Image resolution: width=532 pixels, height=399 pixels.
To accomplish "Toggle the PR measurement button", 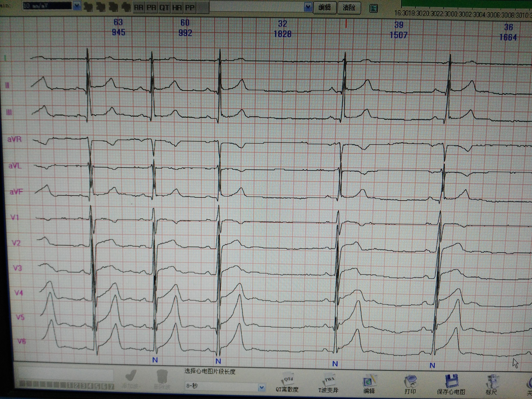I will click(x=151, y=8).
